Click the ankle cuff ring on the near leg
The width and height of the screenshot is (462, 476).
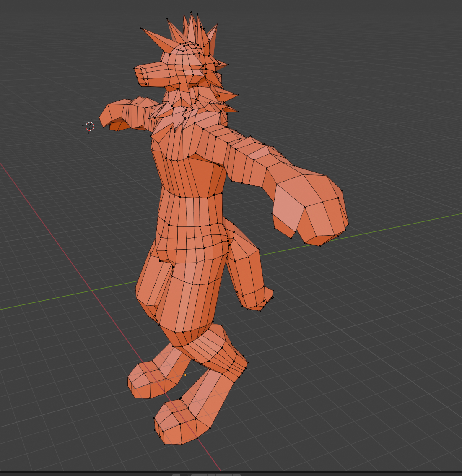pos(218,352)
